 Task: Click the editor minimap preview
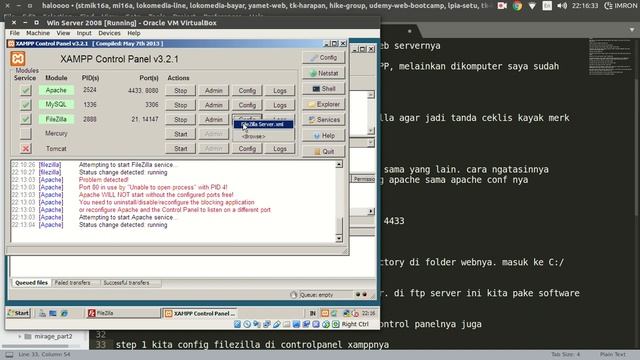pos(609,57)
